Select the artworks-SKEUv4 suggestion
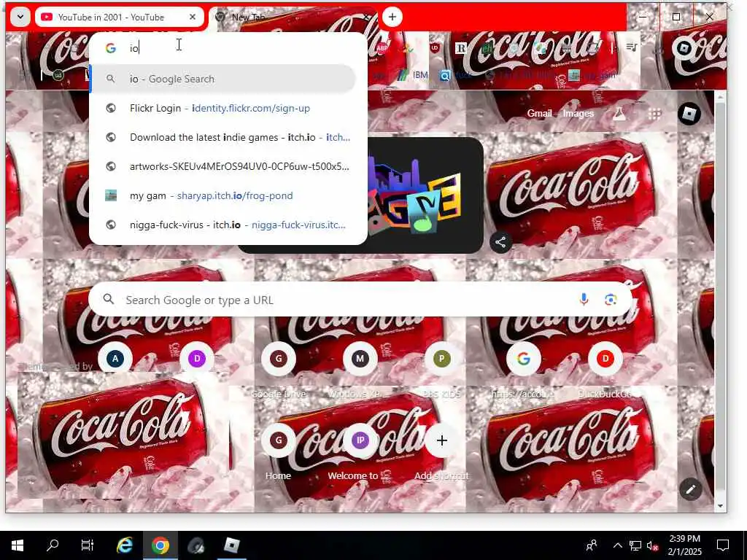Screen dimensions: 747x560 (x=223, y=166)
